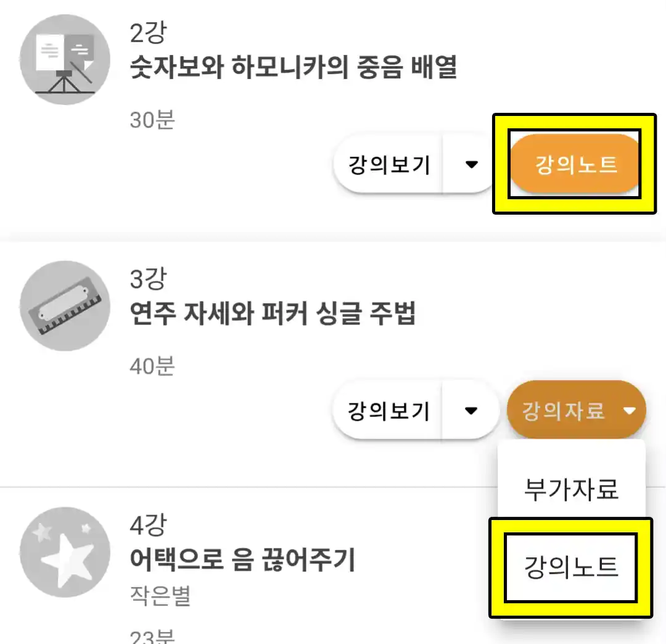Image resolution: width=666 pixels, height=644 pixels.
Task: Open the title 숫자보와 하모니카의 중음 배열
Action: 294,68
